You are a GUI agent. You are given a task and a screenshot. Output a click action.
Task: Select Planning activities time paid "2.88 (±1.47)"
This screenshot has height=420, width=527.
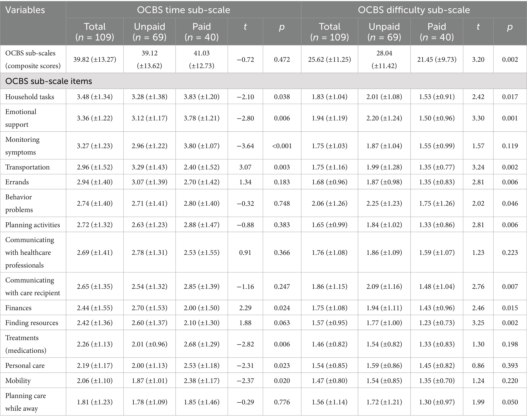coord(202,225)
